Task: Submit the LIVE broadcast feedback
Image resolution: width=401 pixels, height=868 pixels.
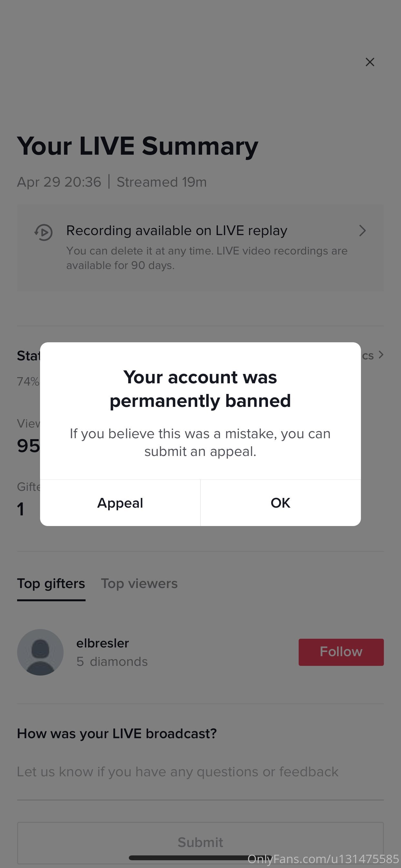Action: pyautogui.click(x=200, y=842)
